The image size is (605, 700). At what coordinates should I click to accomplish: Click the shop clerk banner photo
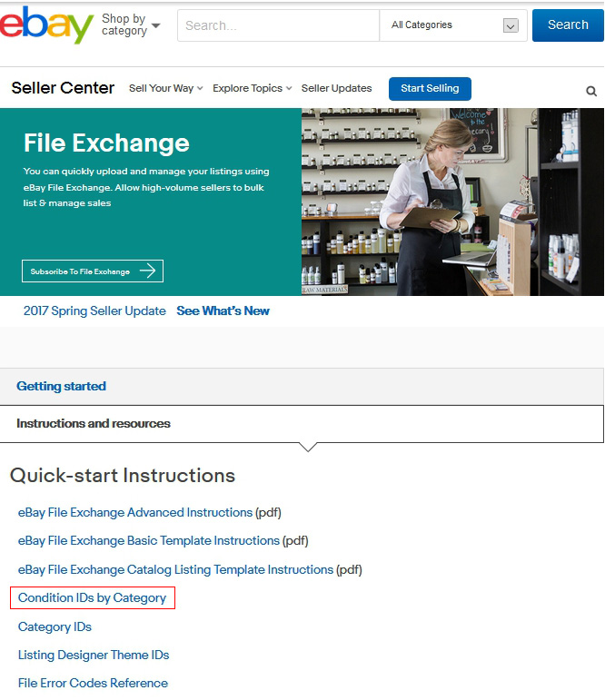pyautogui.click(x=452, y=202)
